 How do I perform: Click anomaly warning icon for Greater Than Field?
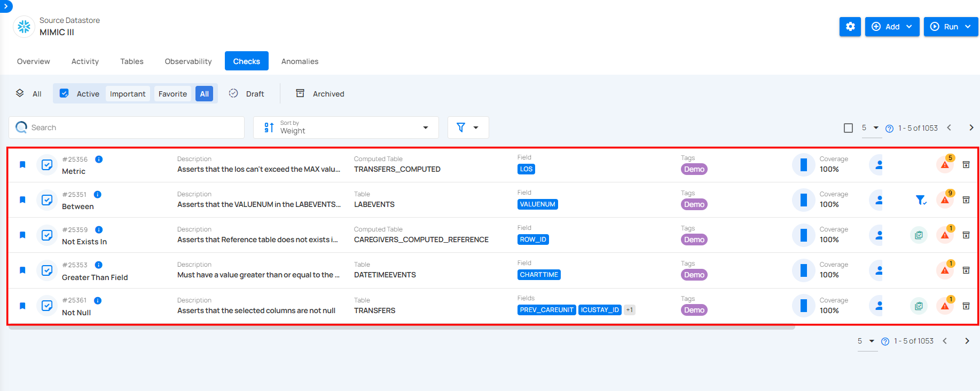coord(945,270)
